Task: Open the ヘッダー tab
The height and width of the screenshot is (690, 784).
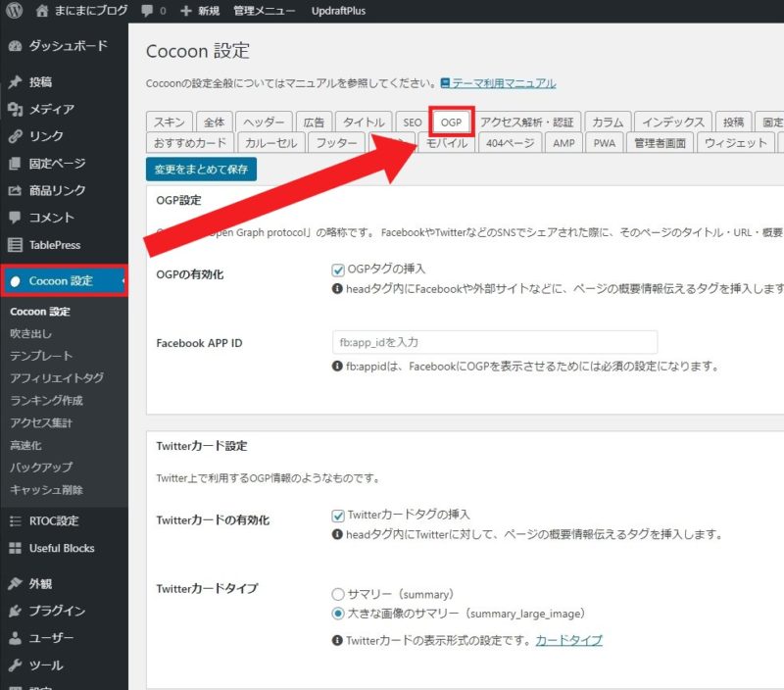Action: point(264,122)
